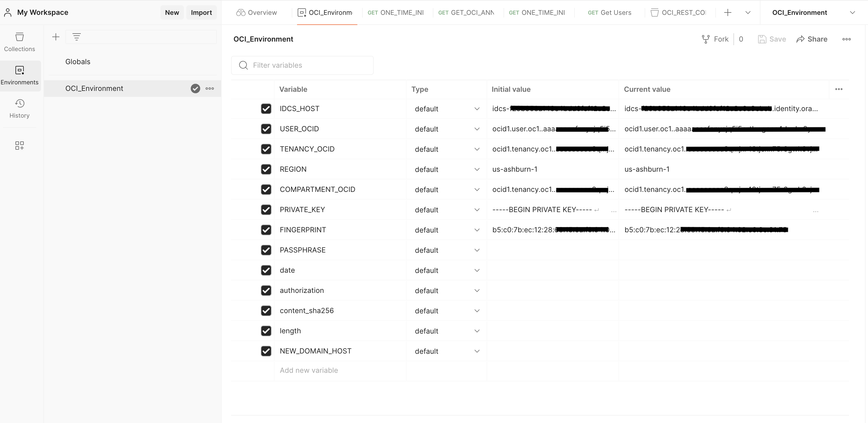Viewport: 868px width, 423px height.
Task: Expand the type dropdown for REGION
Action: [476, 170]
